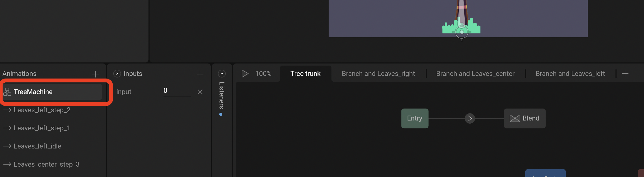Click the TreeMachine state machine icon
The width and height of the screenshot is (644, 177).
[7, 92]
